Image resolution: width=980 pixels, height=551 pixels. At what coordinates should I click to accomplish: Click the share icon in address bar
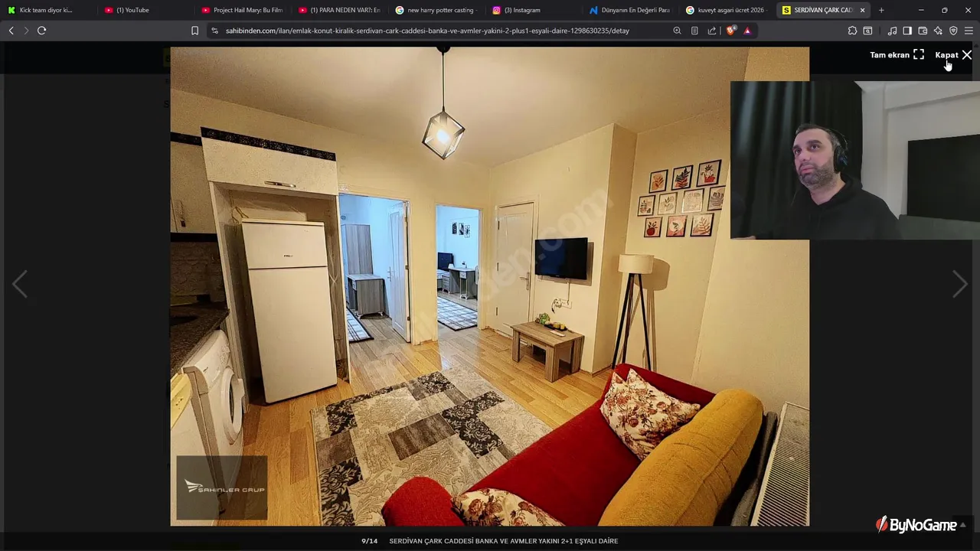click(x=712, y=31)
